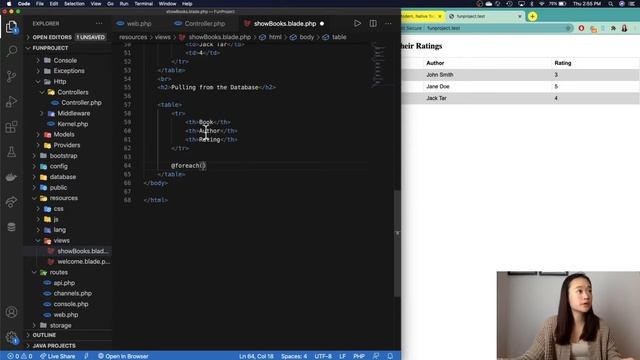Change language mode PHP in status bar

click(358, 356)
